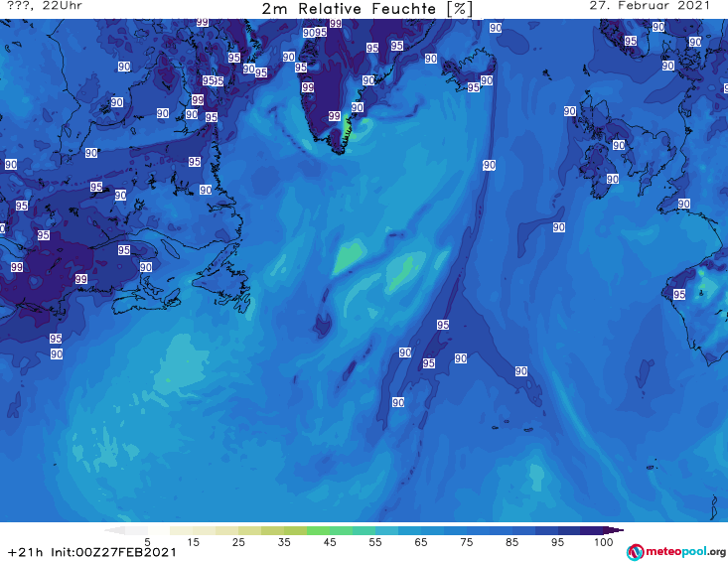Click the date '27. Februar 2021'

point(650,6)
